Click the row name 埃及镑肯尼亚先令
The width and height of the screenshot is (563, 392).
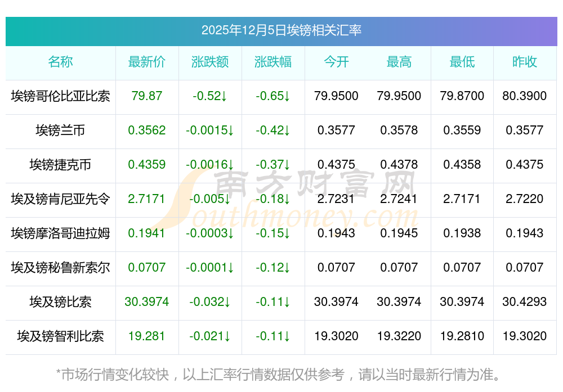click(60, 199)
